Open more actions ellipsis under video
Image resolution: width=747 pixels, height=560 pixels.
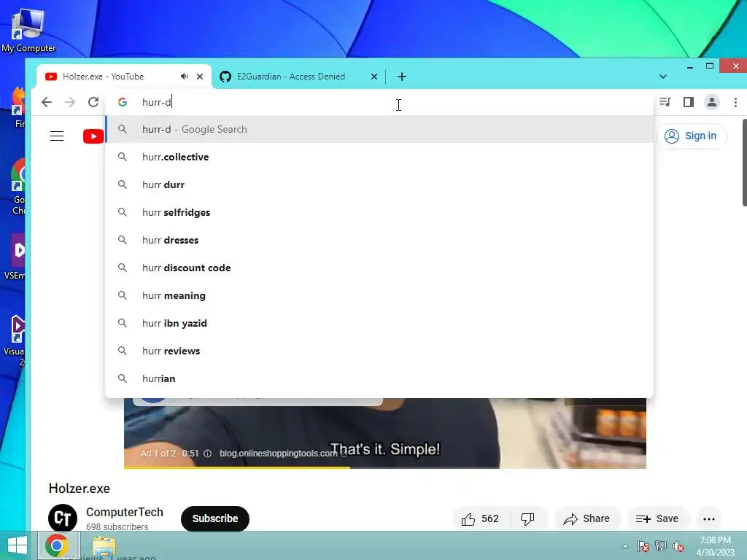[709, 518]
